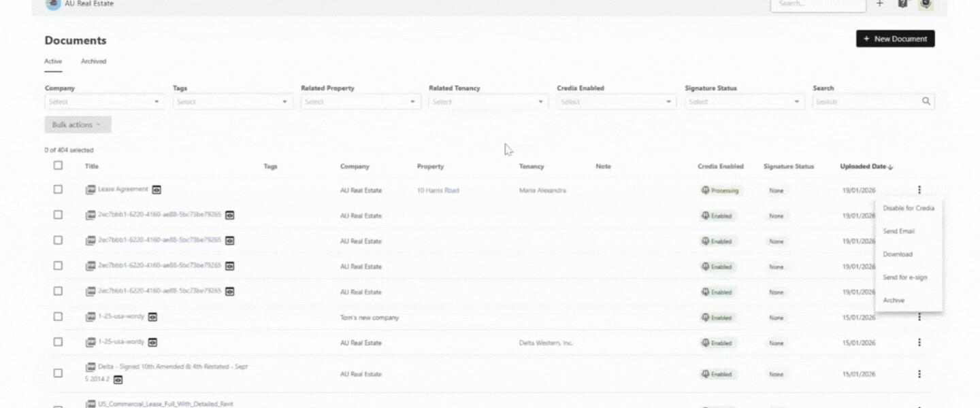The image size is (980, 408).
Task: Click the plus icon beside top search bar
Action: (879, 4)
